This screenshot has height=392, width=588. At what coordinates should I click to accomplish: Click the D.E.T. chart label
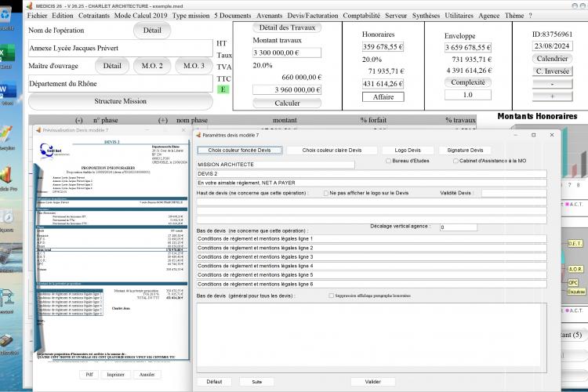pyautogui.click(x=575, y=244)
